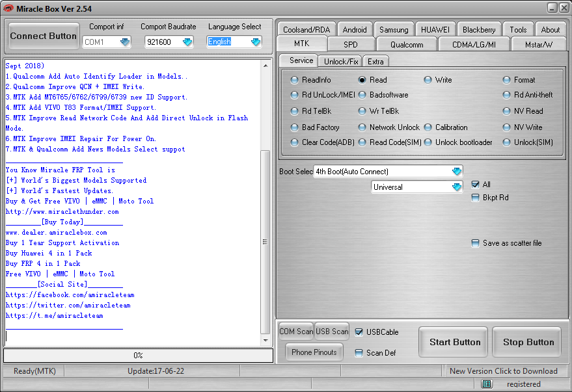
Task: Select the Calibration radio option
Action: click(428, 127)
